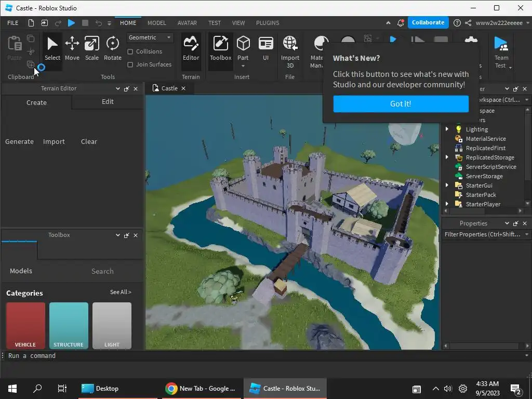The image size is (532, 399).
Task: Click Clear in Terrain Editor
Action: pyautogui.click(x=89, y=141)
